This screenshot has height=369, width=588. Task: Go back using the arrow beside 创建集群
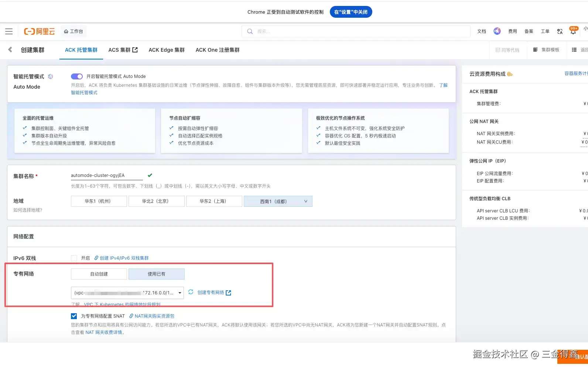click(10, 49)
